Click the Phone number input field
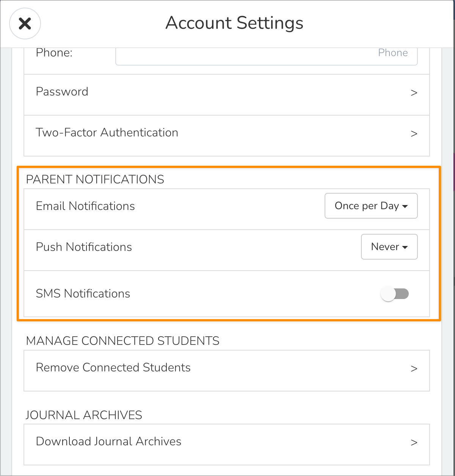The height and width of the screenshot is (476, 455). pyautogui.click(x=266, y=55)
